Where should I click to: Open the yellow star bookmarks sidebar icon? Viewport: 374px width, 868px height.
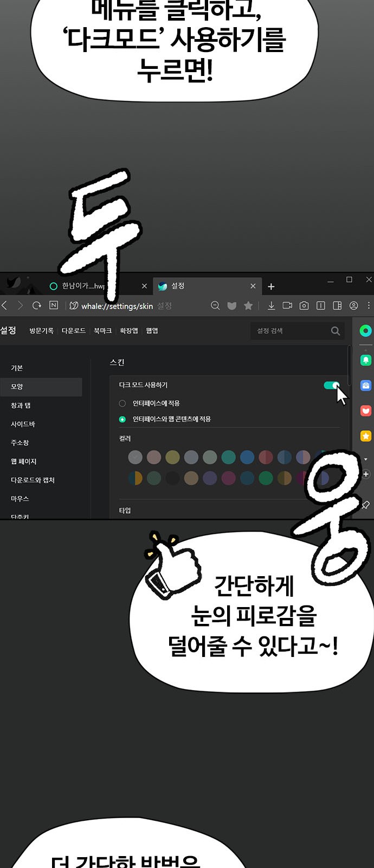(366, 436)
